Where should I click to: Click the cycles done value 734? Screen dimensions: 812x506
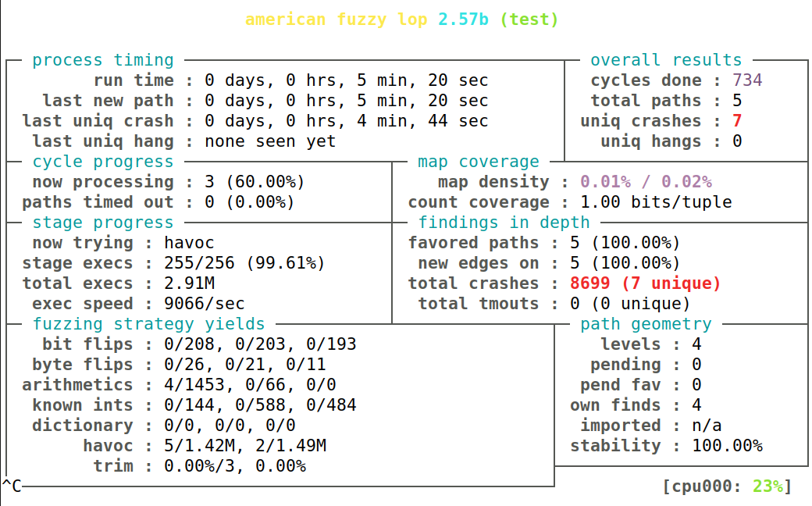point(747,80)
